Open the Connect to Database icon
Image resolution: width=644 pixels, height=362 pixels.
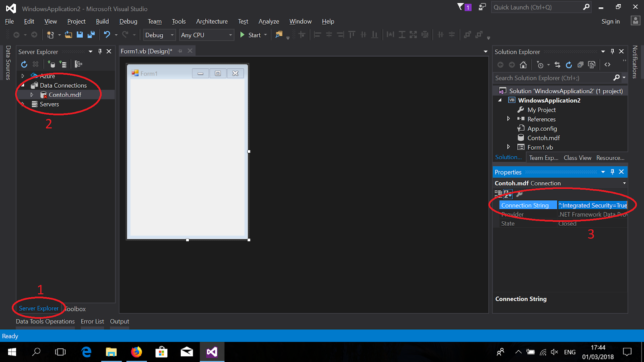coord(52,64)
